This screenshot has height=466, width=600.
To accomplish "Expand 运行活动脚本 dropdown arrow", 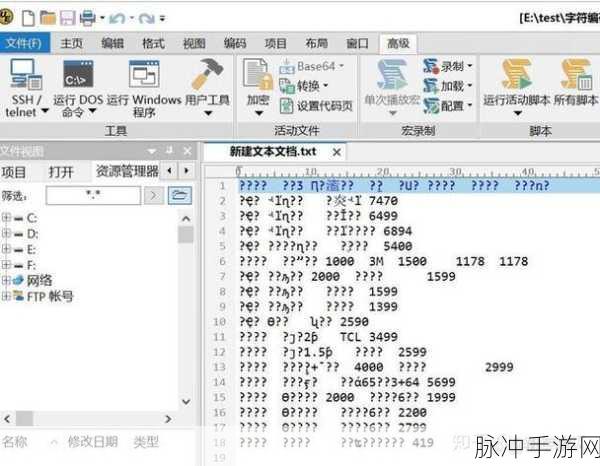I will [517, 113].
